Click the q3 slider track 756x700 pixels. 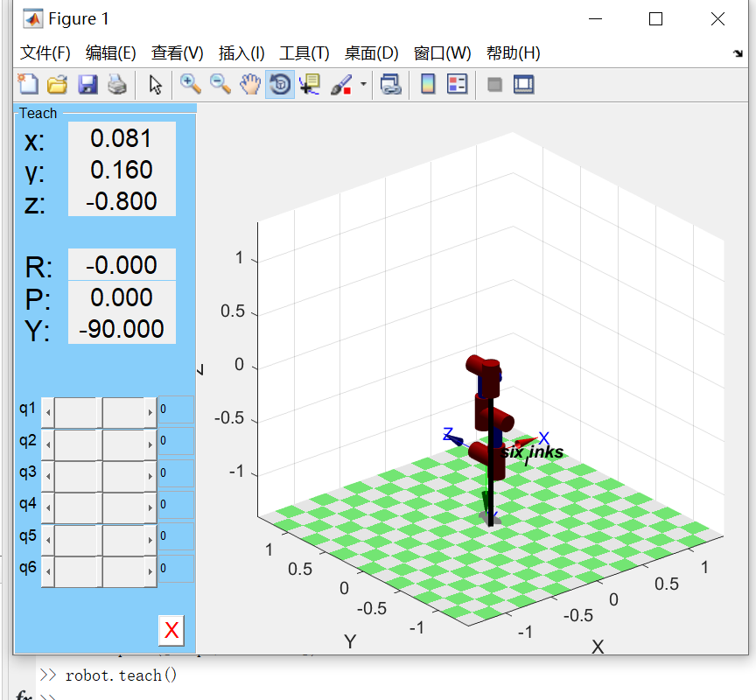(x=100, y=476)
